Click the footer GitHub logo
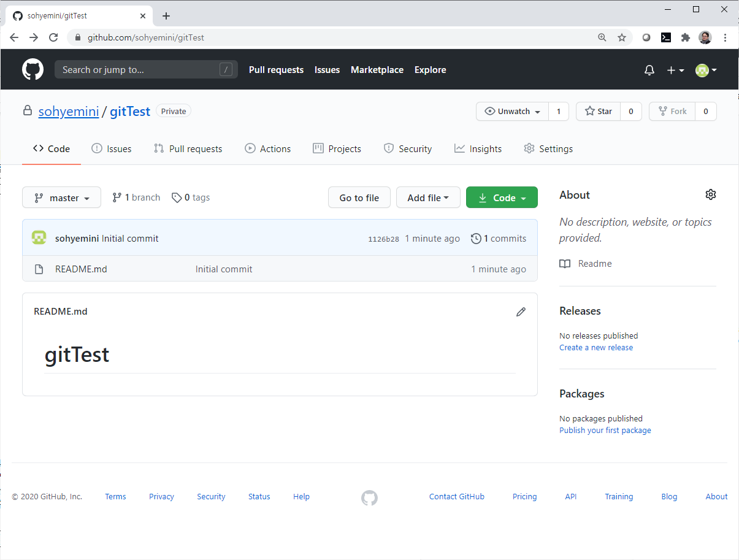This screenshot has height=560, width=739. tap(369, 497)
